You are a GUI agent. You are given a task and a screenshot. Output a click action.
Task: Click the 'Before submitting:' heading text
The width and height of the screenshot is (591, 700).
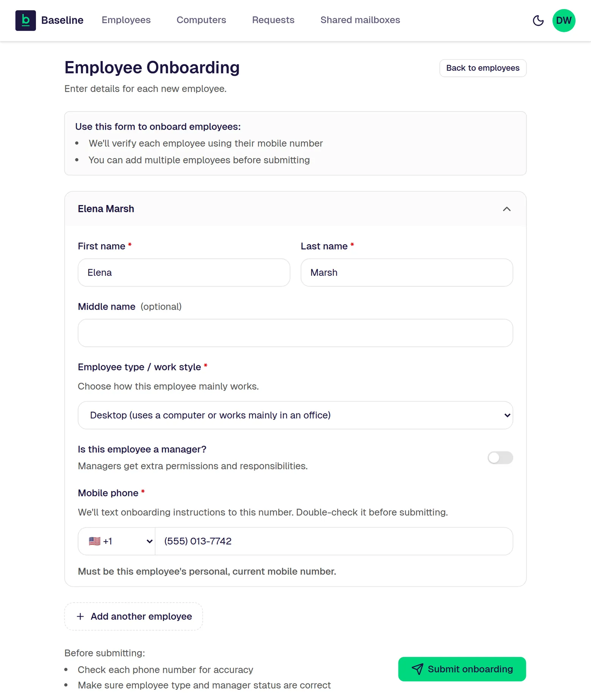105,653
